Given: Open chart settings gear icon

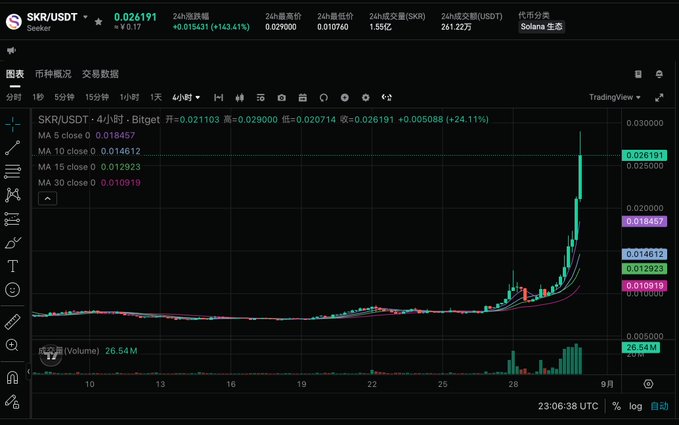Looking at the screenshot, I should pyautogui.click(x=365, y=97).
